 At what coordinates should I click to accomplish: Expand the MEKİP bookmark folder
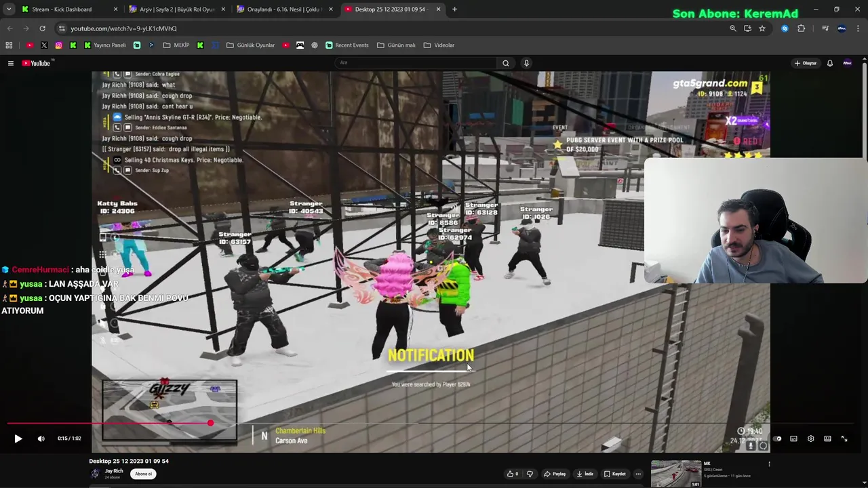176,45
